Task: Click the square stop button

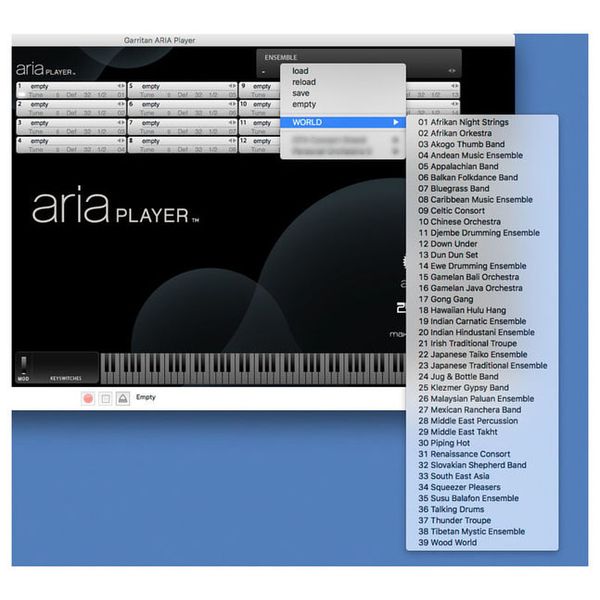Action: 105,398
